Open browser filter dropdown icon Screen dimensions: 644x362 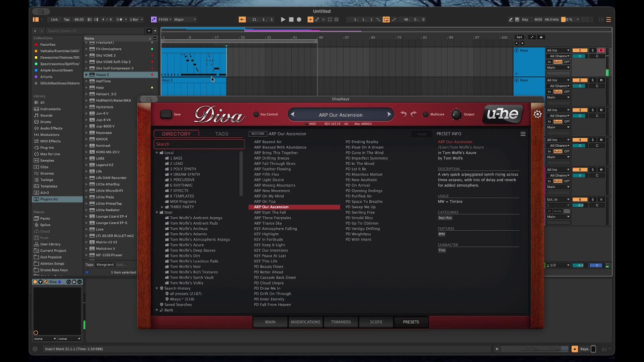point(148,31)
